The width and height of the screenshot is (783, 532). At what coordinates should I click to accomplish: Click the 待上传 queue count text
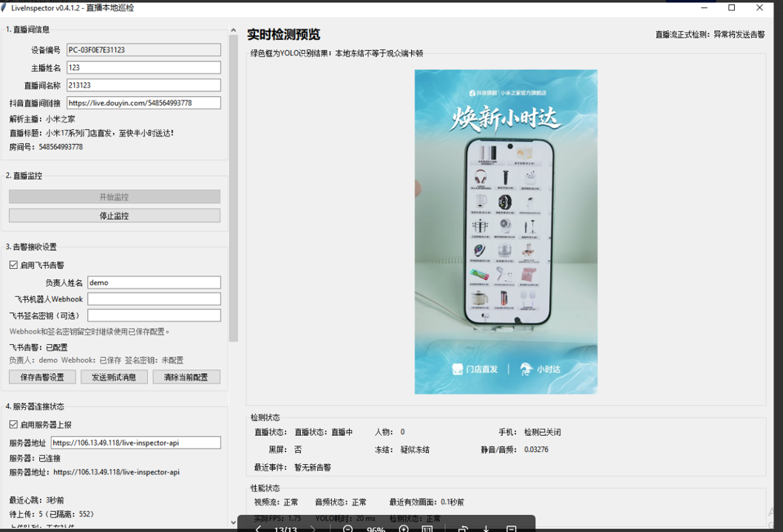(52, 514)
